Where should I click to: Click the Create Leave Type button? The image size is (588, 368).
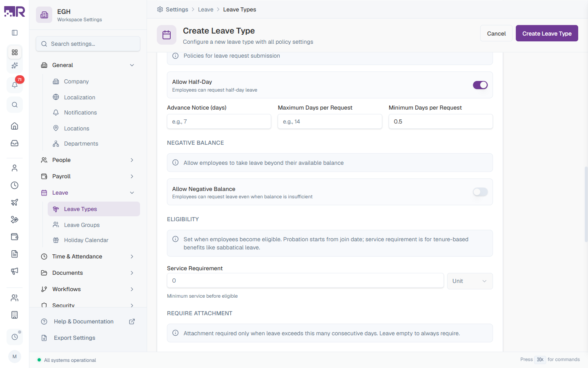tap(547, 34)
